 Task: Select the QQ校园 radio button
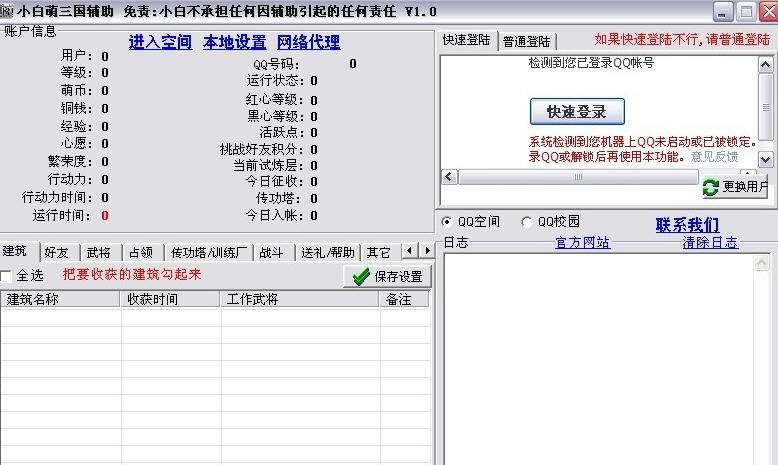[526, 222]
